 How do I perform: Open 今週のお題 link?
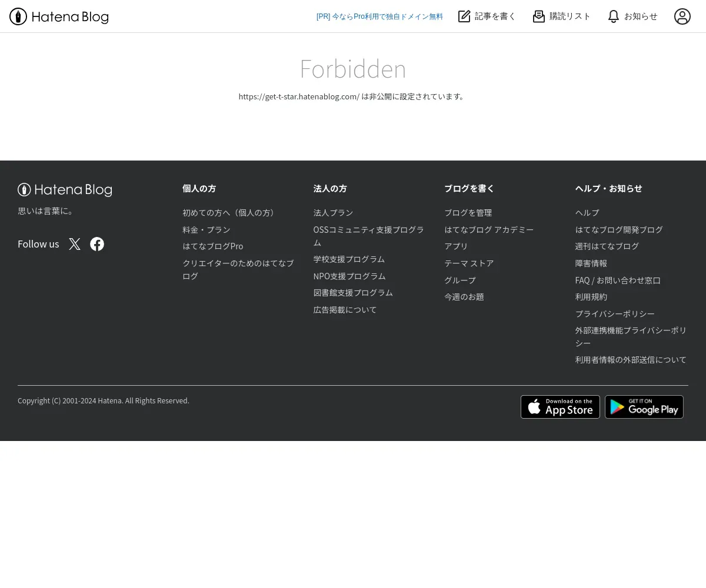coord(464,297)
